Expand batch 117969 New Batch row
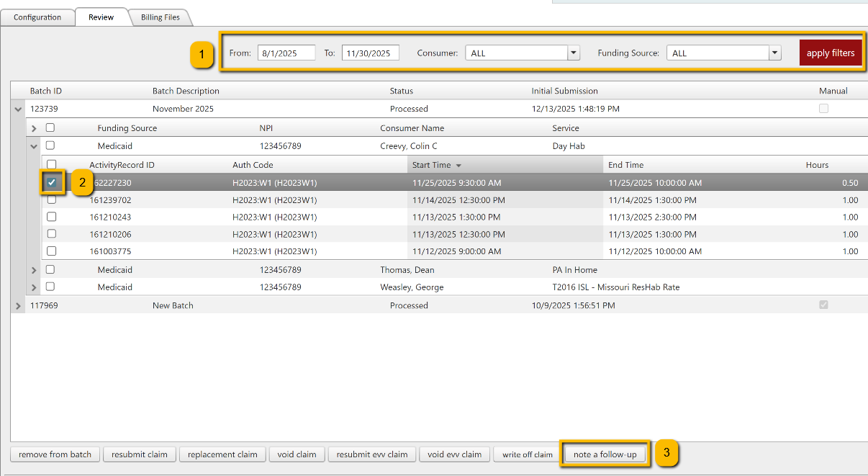The width and height of the screenshot is (868, 476). (17, 306)
